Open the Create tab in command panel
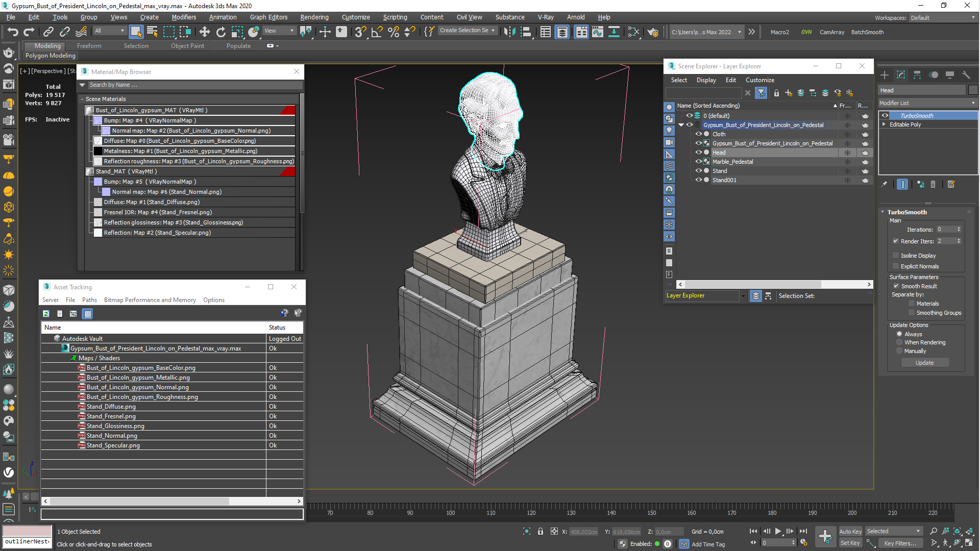This screenshot has width=980, height=551. tap(885, 75)
